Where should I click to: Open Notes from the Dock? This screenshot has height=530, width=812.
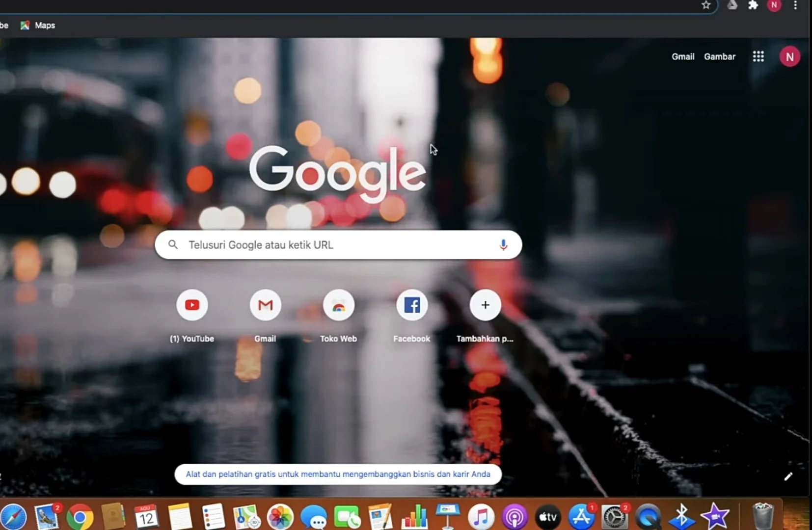click(x=180, y=517)
